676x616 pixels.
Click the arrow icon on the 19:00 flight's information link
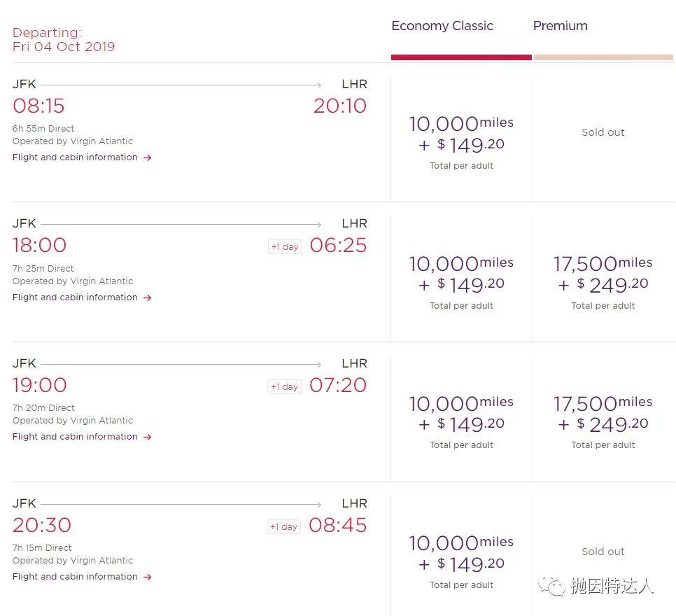[x=147, y=436]
